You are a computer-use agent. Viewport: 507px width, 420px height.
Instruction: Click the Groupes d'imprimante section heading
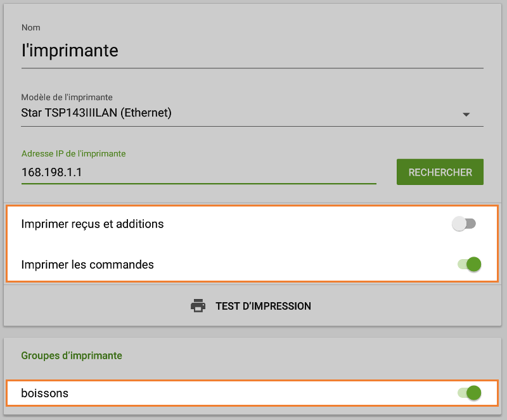72,355
